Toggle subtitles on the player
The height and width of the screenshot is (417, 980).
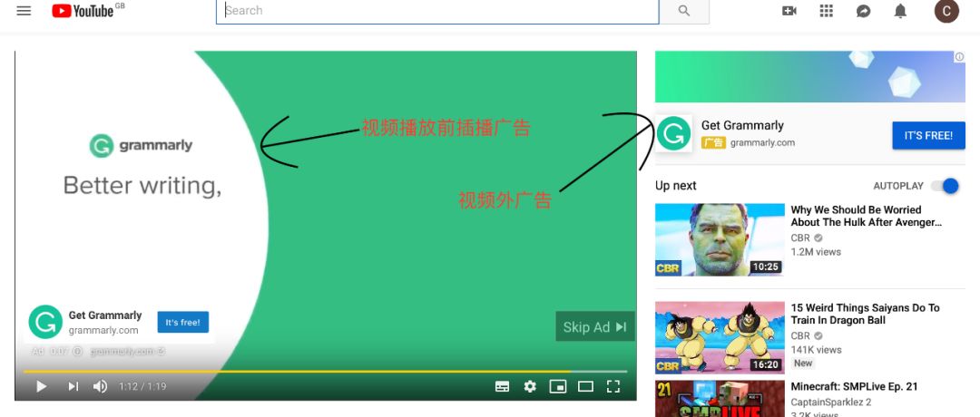[x=502, y=386]
